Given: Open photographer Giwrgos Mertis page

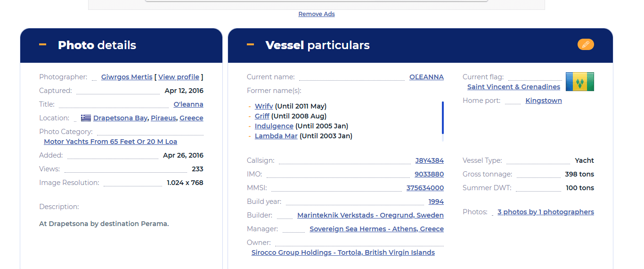Looking at the screenshot, I should coord(127,77).
